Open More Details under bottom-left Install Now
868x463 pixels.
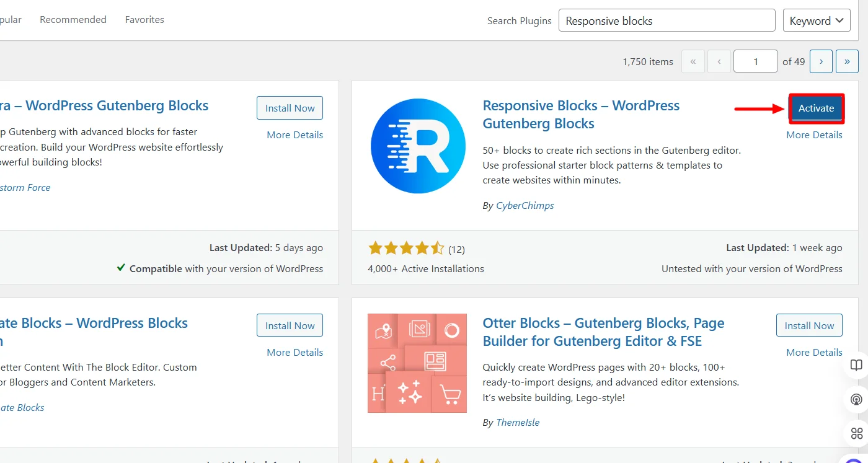[x=294, y=352]
